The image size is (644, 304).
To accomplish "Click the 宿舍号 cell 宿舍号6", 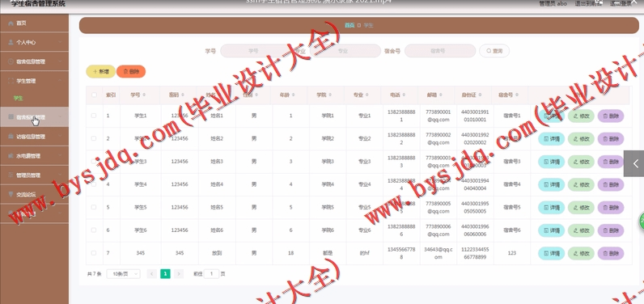I will [x=512, y=230].
